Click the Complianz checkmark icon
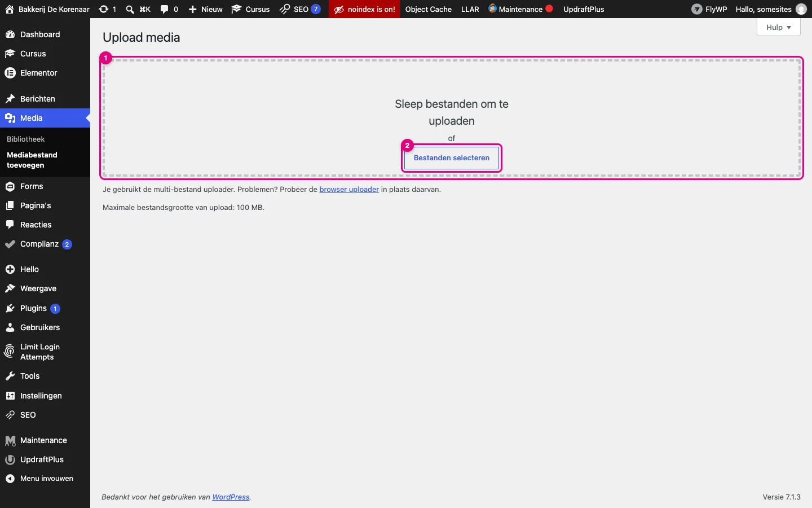The height and width of the screenshot is (508, 812). 10,244
